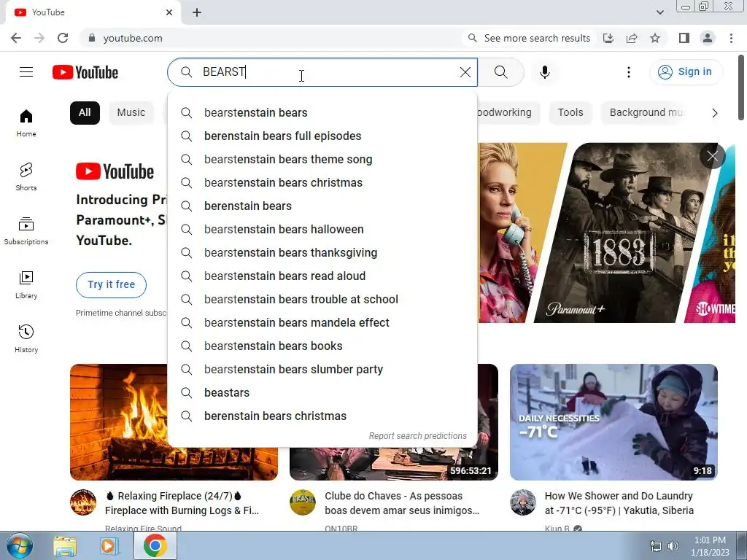This screenshot has width=747, height=560.
Task: Open Windows Media Player from taskbar
Action: pyautogui.click(x=109, y=546)
